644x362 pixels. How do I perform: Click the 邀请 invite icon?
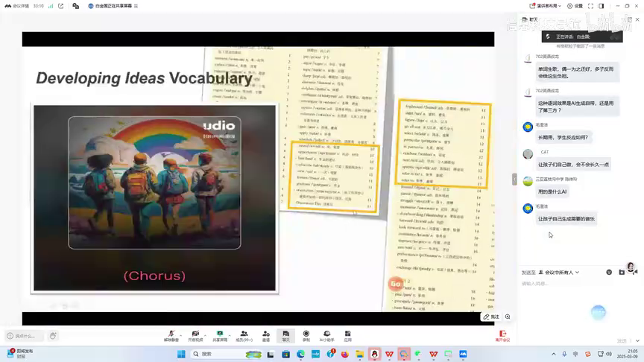tap(266, 335)
